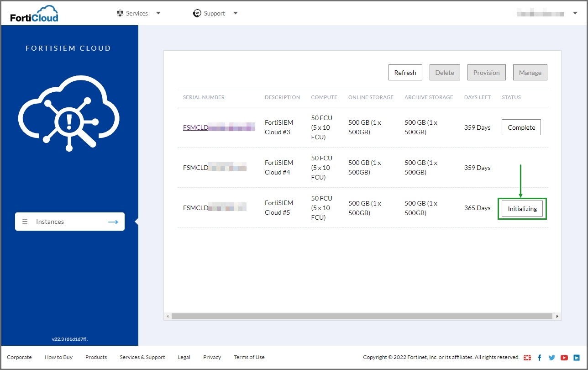Select Instances in the sidebar
This screenshot has width=588, height=370.
70,222
